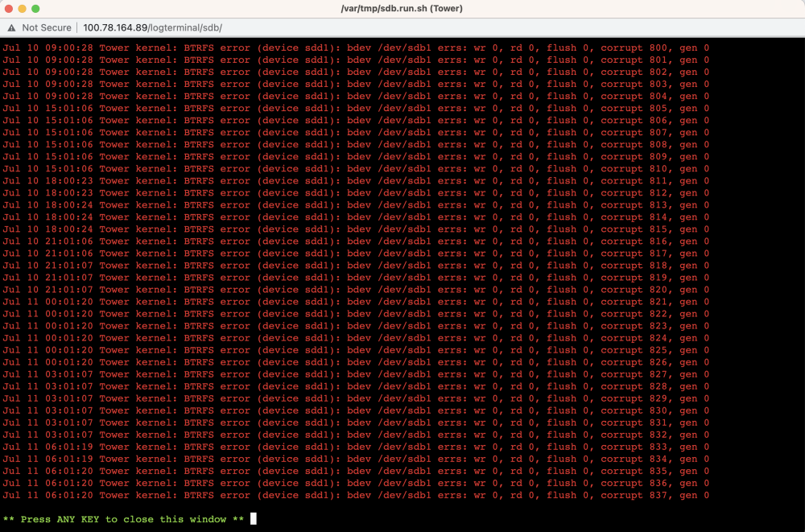The height and width of the screenshot is (532, 805).
Task: Click the log line with corrupt 807
Action: 356,133
